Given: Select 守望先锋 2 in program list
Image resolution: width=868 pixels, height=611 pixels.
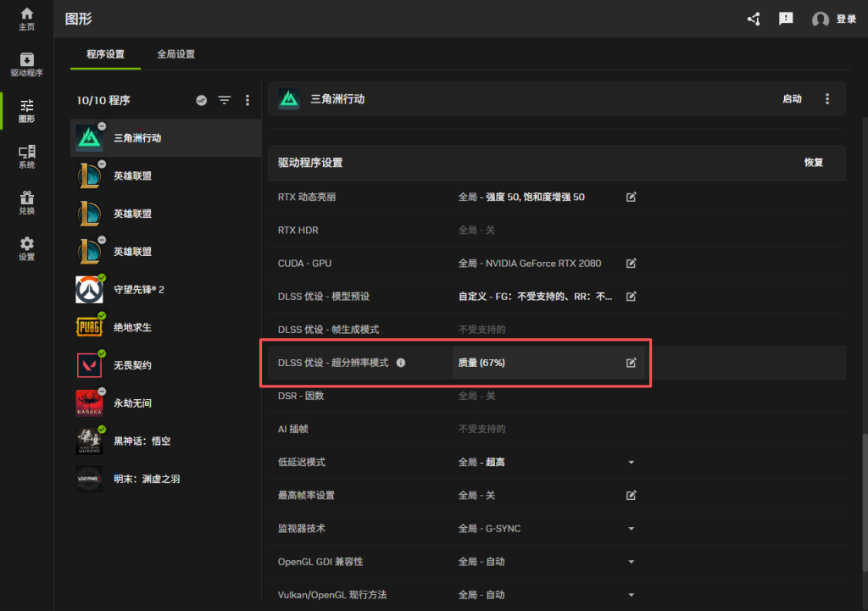Looking at the screenshot, I should [x=139, y=290].
